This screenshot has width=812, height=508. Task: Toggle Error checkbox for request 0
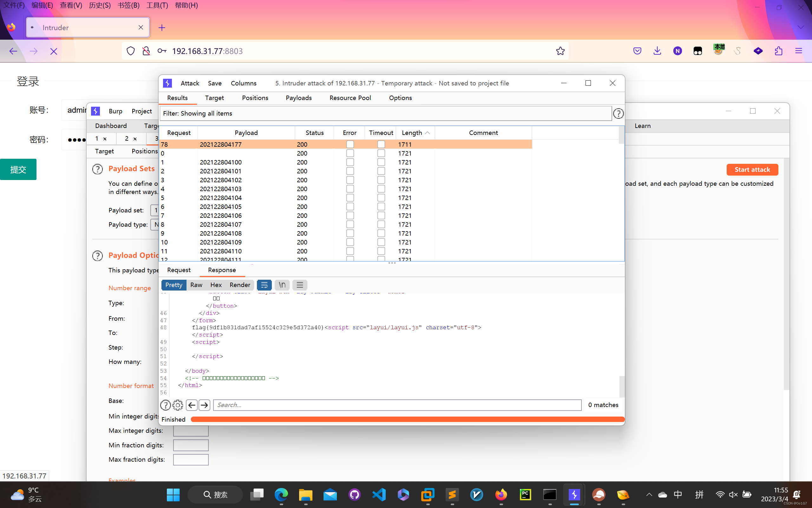point(350,153)
